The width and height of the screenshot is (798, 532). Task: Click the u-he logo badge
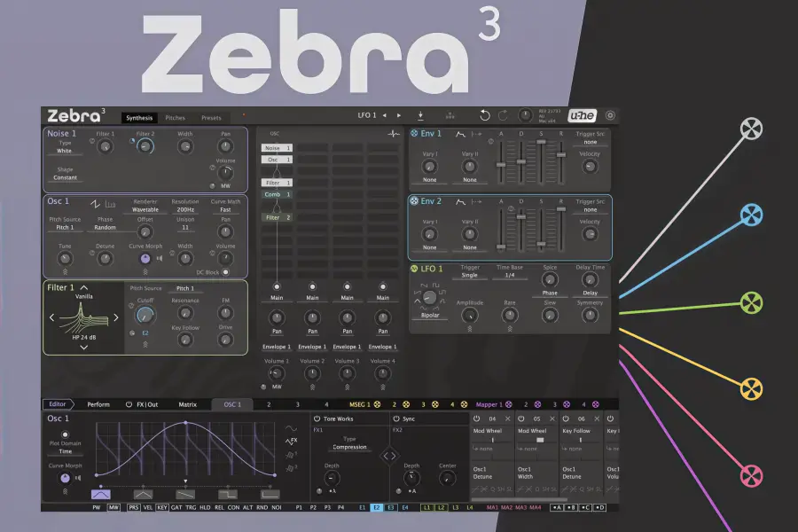(583, 115)
